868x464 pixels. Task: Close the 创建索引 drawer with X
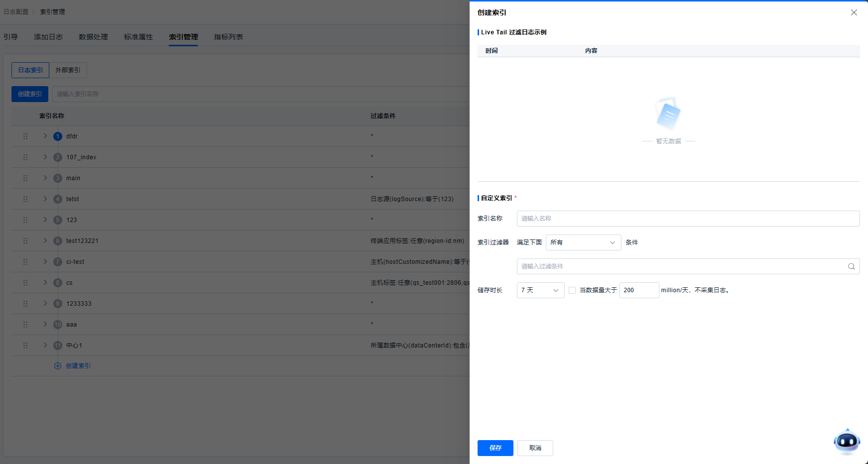[x=854, y=12]
